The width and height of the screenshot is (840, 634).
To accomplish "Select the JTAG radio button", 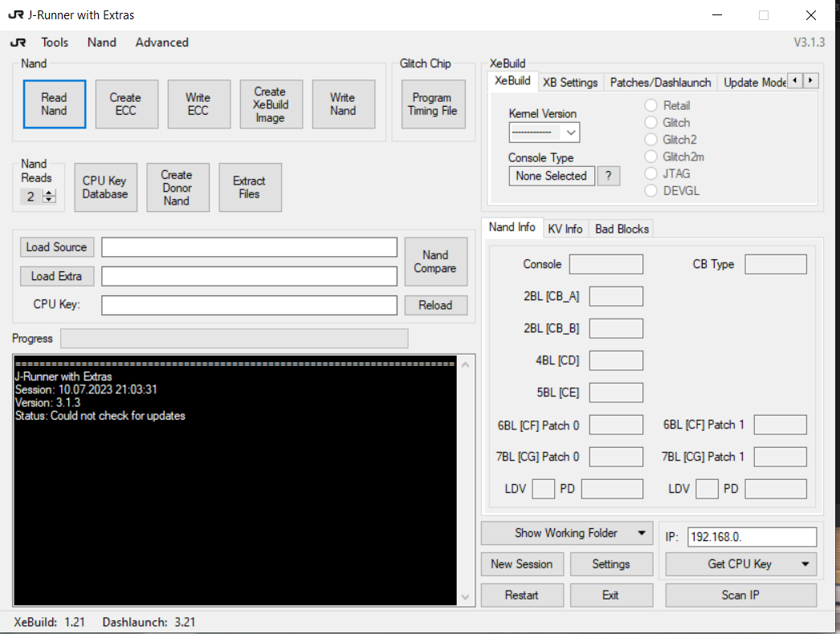I will pos(651,174).
